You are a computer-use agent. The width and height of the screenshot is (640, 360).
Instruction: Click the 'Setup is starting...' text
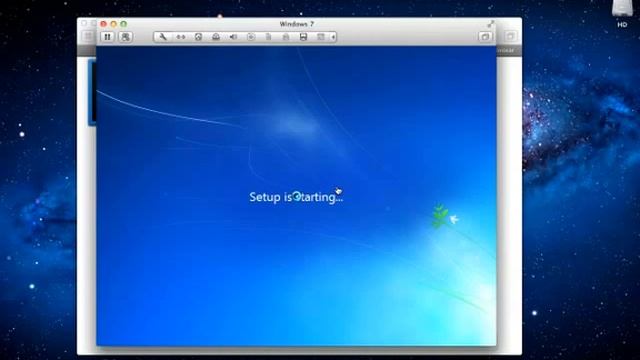pyautogui.click(x=296, y=197)
